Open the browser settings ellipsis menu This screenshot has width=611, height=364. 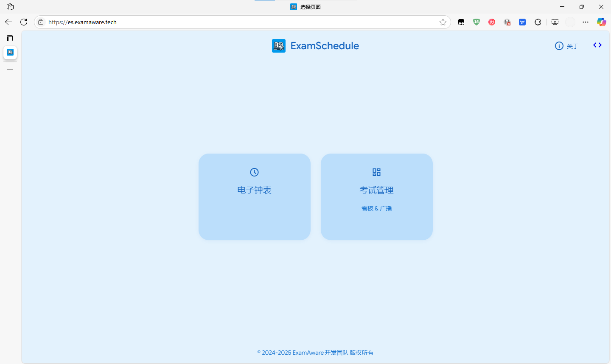(x=586, y=22)
